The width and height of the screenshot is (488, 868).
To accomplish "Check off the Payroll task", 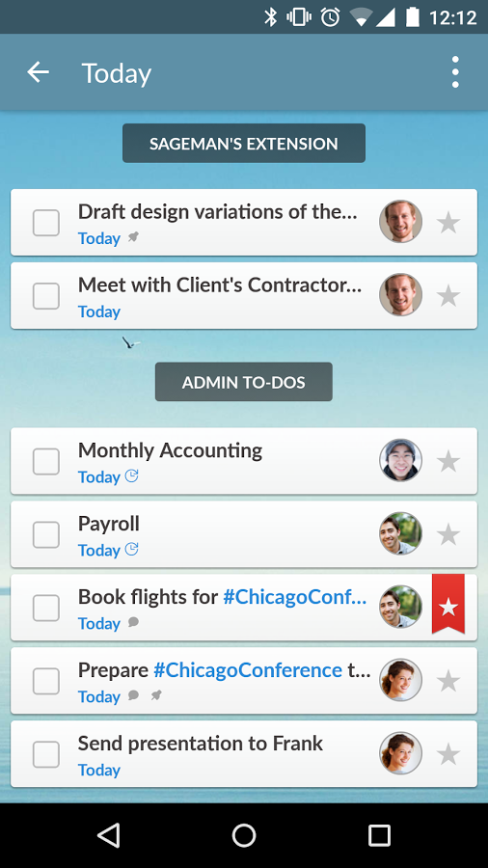I will click(x=46, y=534).
